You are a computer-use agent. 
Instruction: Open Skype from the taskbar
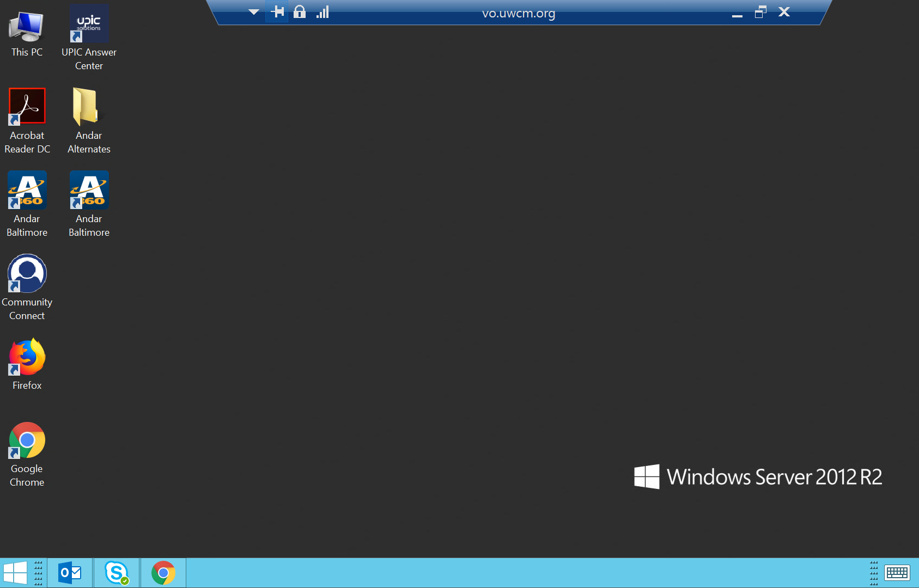117,573
